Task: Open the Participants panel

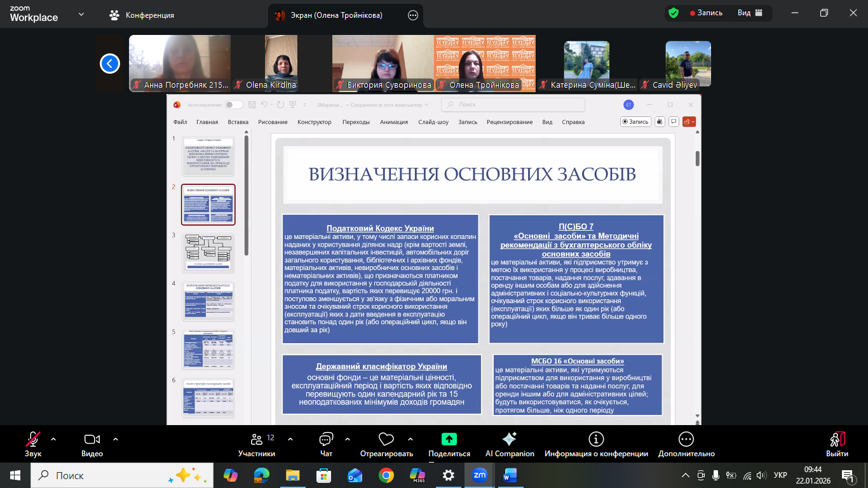Action: click(257, 440)
